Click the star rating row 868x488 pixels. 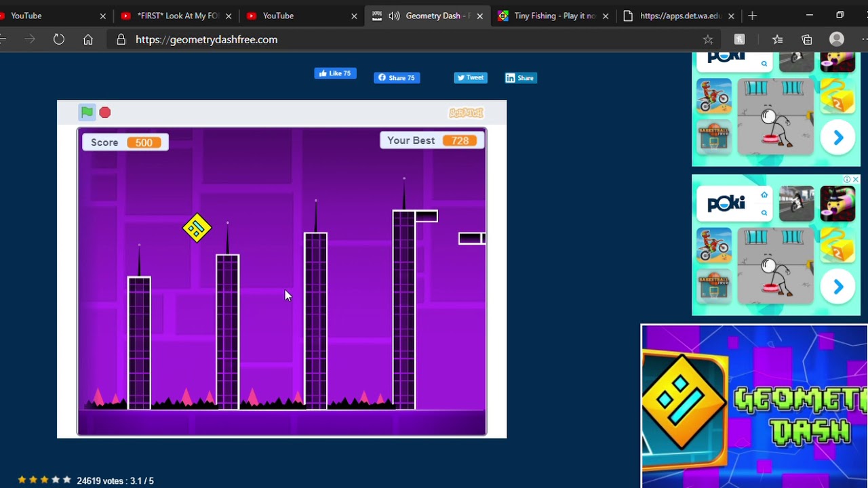(45, 480)
